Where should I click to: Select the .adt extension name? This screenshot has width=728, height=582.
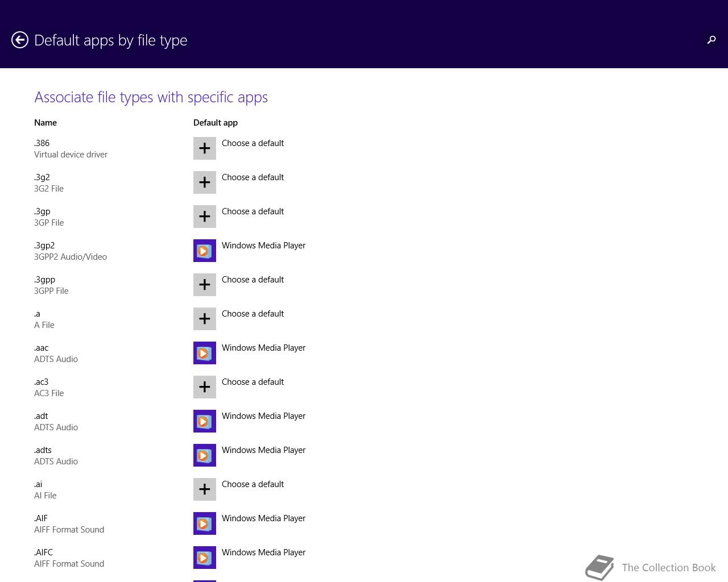[40, 416]
